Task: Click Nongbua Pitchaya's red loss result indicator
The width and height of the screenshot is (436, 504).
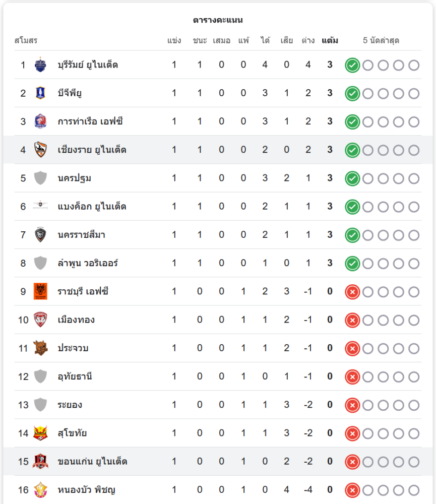Action: coord(352,490)
